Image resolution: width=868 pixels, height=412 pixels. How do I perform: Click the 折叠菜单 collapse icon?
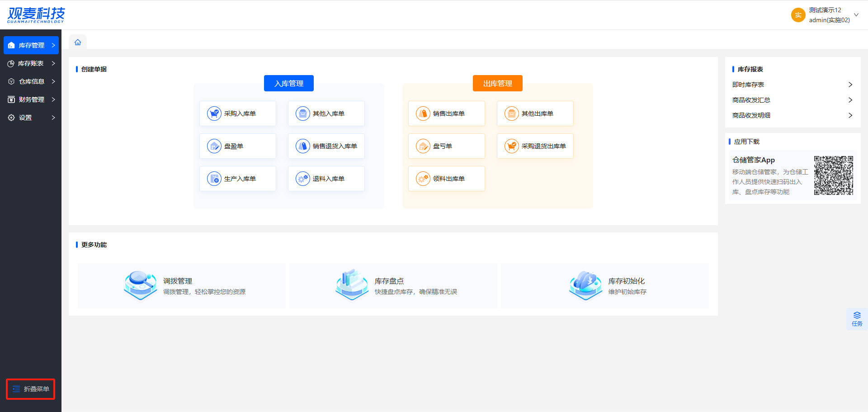point(16,389)
